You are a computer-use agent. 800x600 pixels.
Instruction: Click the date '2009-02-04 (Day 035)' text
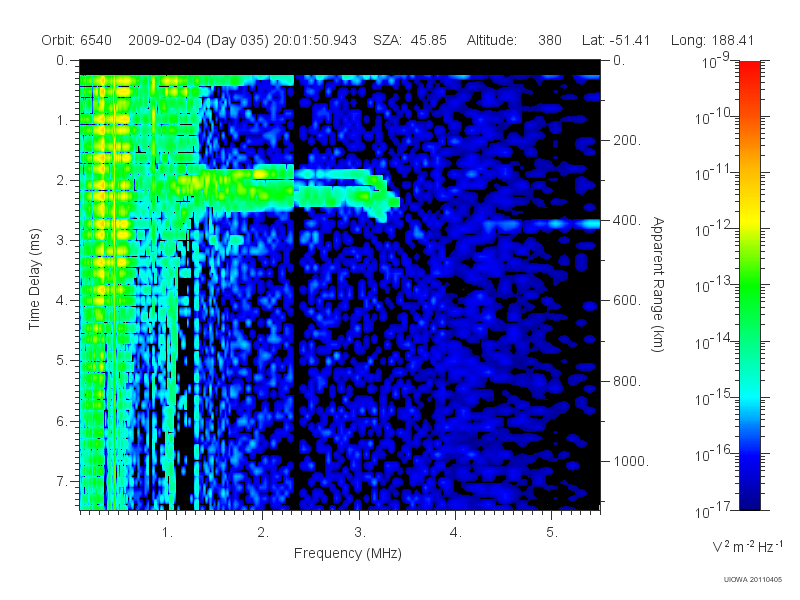(198, 40)
